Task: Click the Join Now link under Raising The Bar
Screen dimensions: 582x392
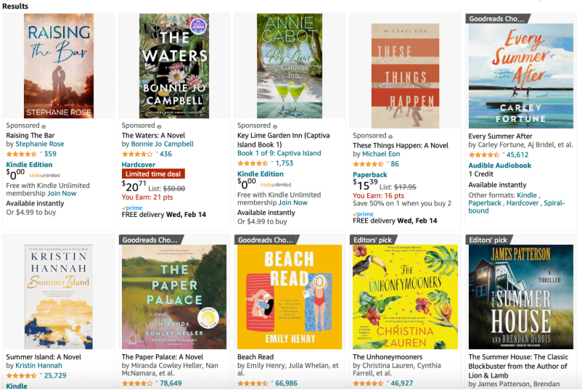Action: (x=62, y=194)
